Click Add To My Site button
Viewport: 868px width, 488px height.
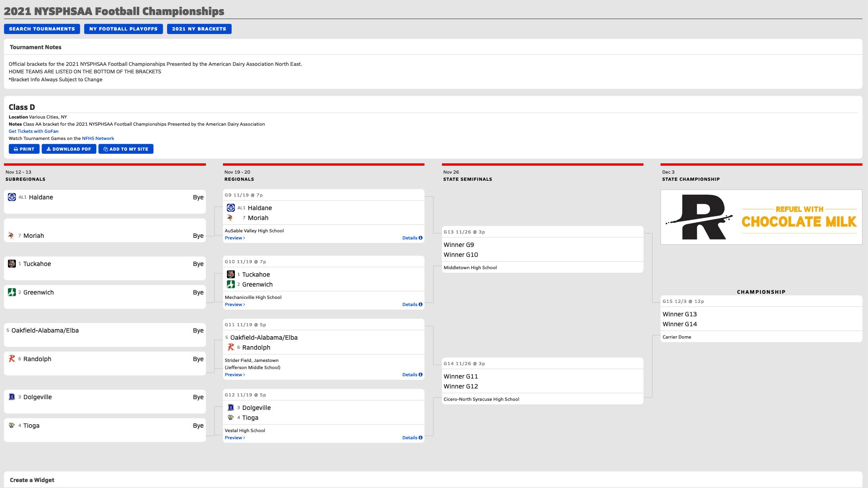[126, 149]
